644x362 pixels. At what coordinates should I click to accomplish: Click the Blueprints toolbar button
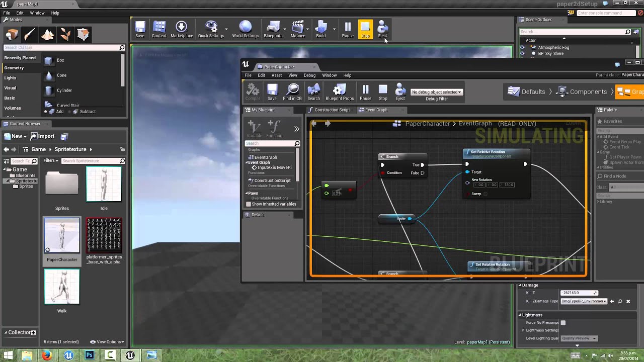coord(273,29)
